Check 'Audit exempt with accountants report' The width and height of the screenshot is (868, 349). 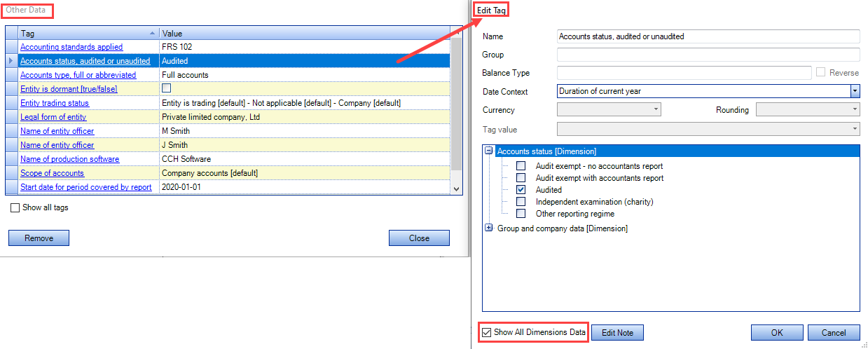pos(521,178)
